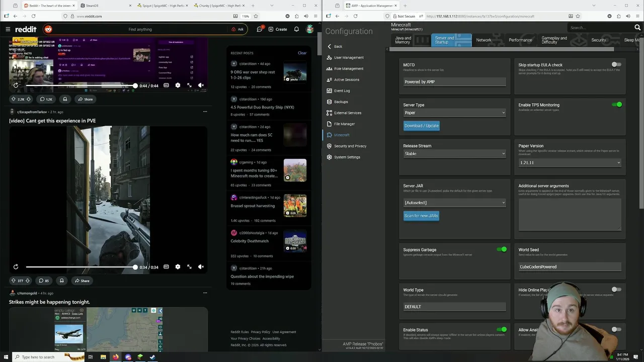Open 85 comments on Tarkov post
Screen dimensions: 644x362
click(x=44, y=281)
